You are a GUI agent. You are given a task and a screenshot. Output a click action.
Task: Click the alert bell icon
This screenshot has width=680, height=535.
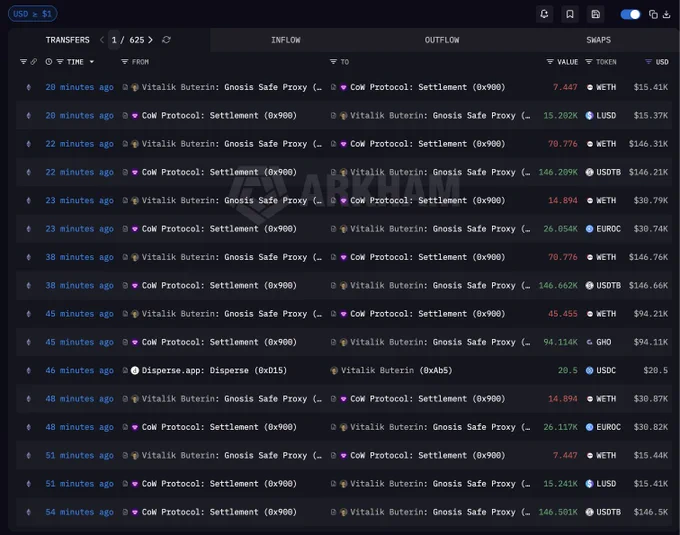click(x=544, y=14)
